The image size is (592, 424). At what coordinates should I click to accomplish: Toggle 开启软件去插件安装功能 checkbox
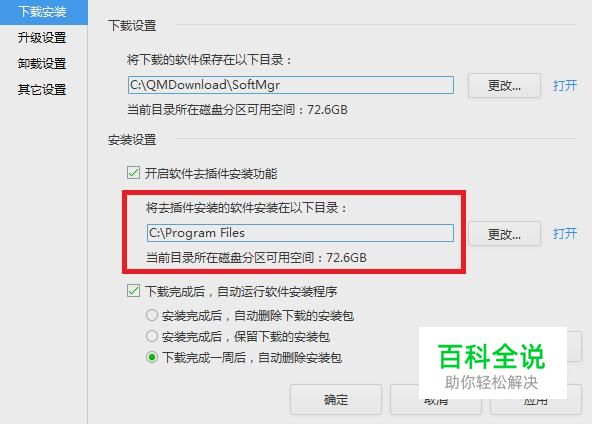[133, 173]
